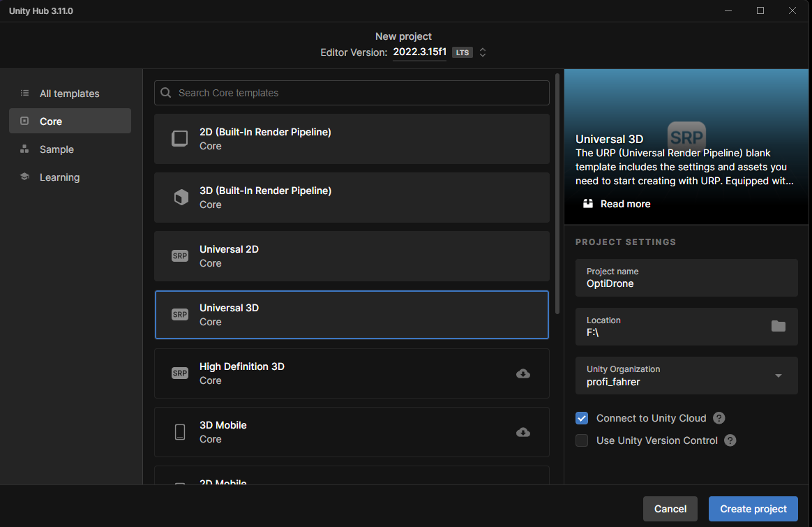This screenshot has height=527, width=812.
Task: Focus the Search Core templates field
Action: tap(352, 93)
